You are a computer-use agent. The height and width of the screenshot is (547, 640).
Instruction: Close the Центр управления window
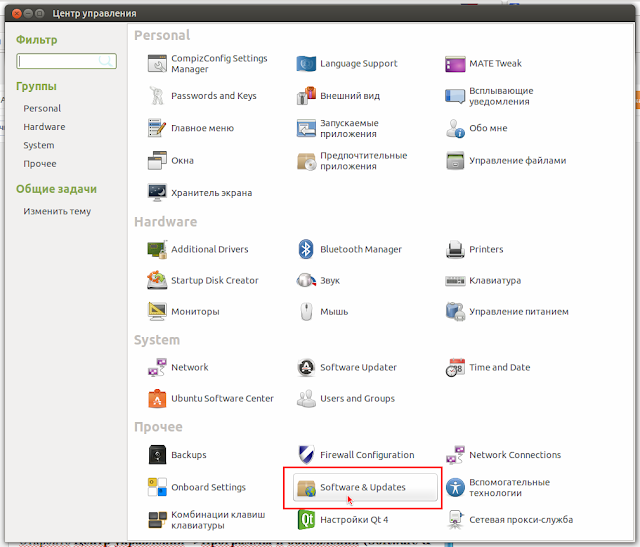(16, 13)
